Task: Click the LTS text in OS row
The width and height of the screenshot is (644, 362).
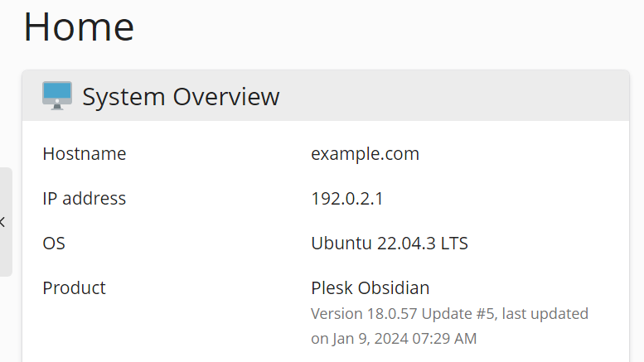Action: 454,244
